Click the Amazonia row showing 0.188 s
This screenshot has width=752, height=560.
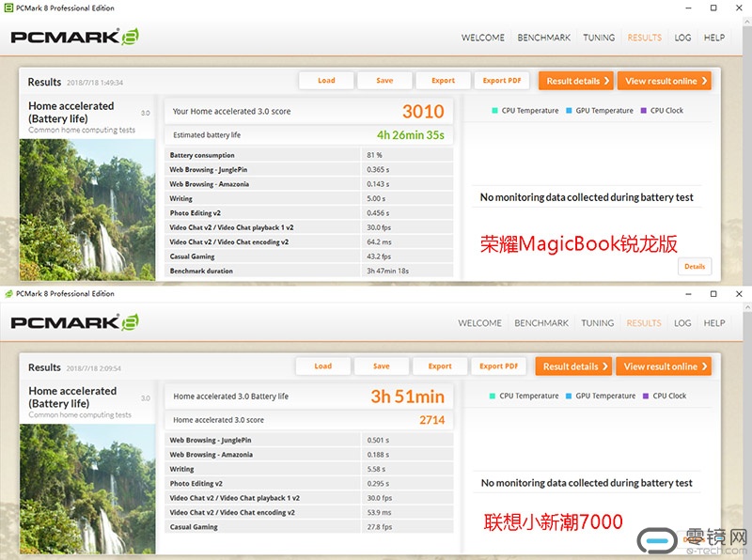coord(309,454)
